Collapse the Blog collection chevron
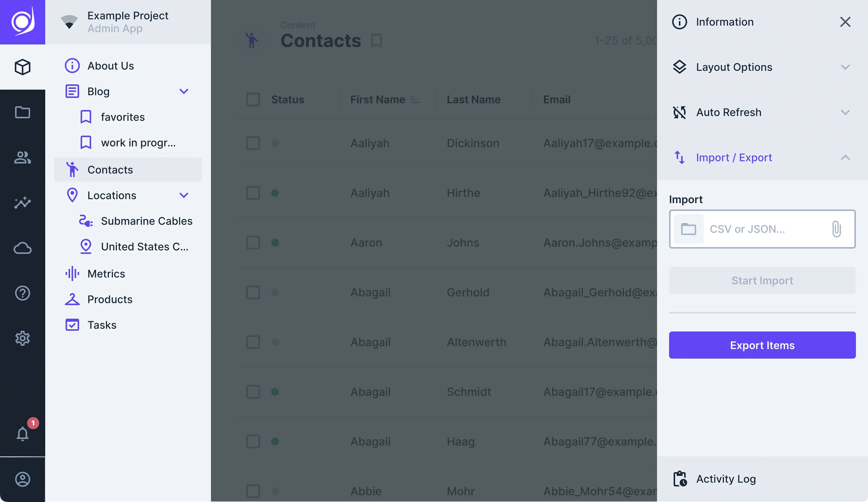This screenshot has height=502, width=868. click(184, 91)
